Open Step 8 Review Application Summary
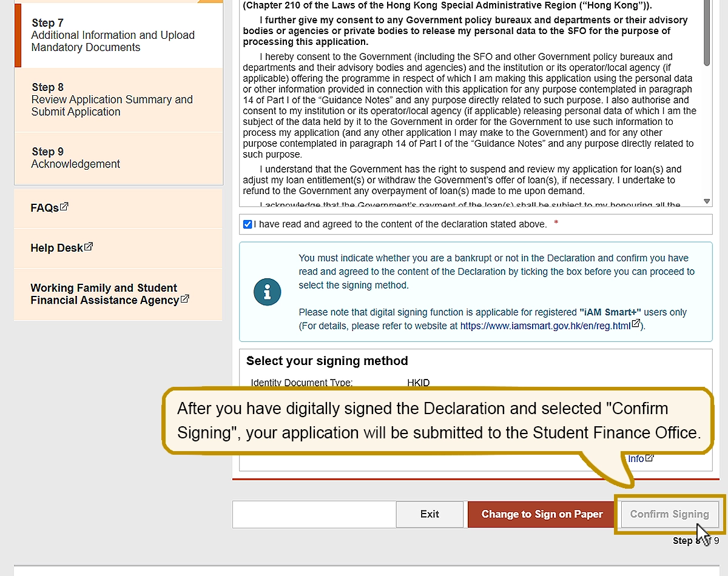 [x=112, y=99]
